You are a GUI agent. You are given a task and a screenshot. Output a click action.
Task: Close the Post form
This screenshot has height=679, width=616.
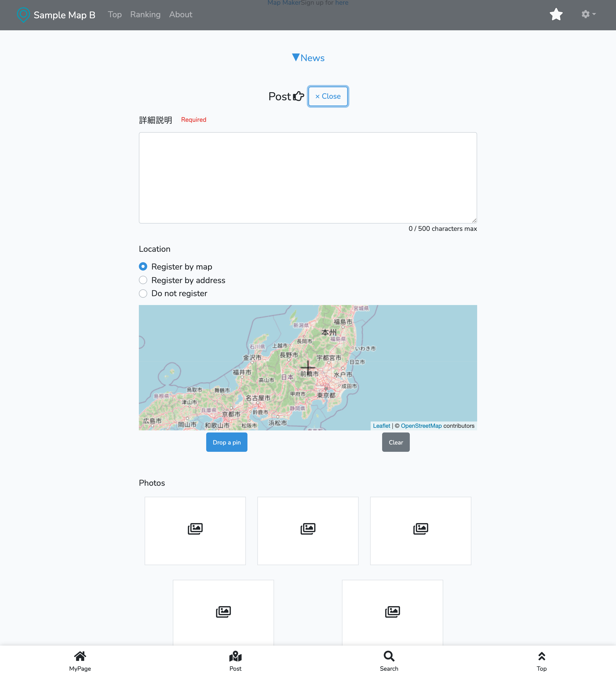pos(328,96)
